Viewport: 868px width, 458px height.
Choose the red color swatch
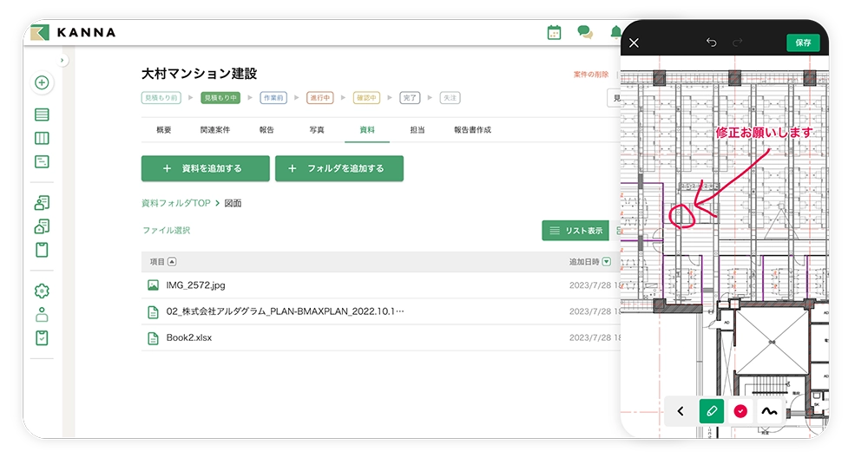pos(740,411)
